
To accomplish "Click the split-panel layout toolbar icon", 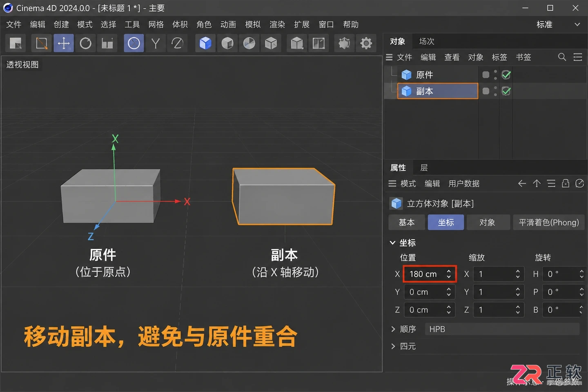I will click(x=319, y=43).
